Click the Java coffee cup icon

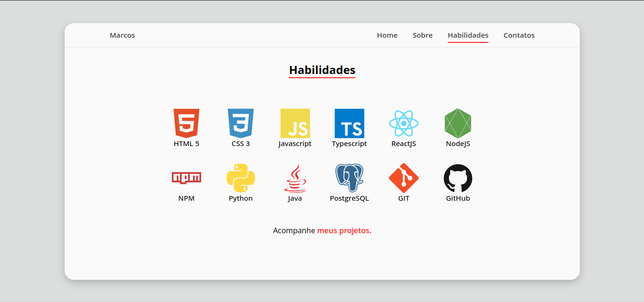pos(295,178)
